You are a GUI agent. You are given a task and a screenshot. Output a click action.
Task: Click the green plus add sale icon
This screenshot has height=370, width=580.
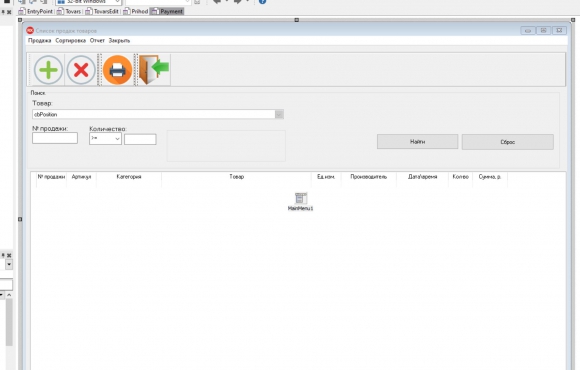[x=48, y=70]
